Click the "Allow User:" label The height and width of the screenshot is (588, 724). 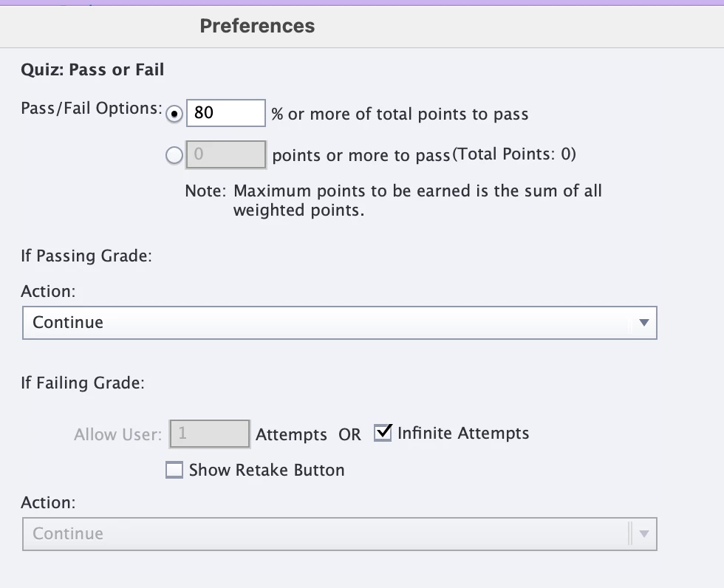[117, 434]
